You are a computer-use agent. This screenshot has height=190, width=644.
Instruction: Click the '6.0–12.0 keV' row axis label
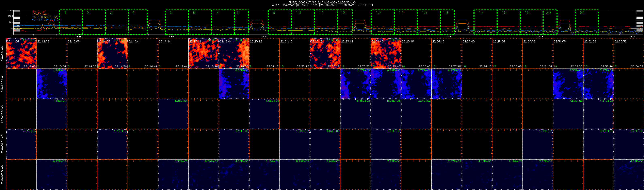[x=2, y=84]
